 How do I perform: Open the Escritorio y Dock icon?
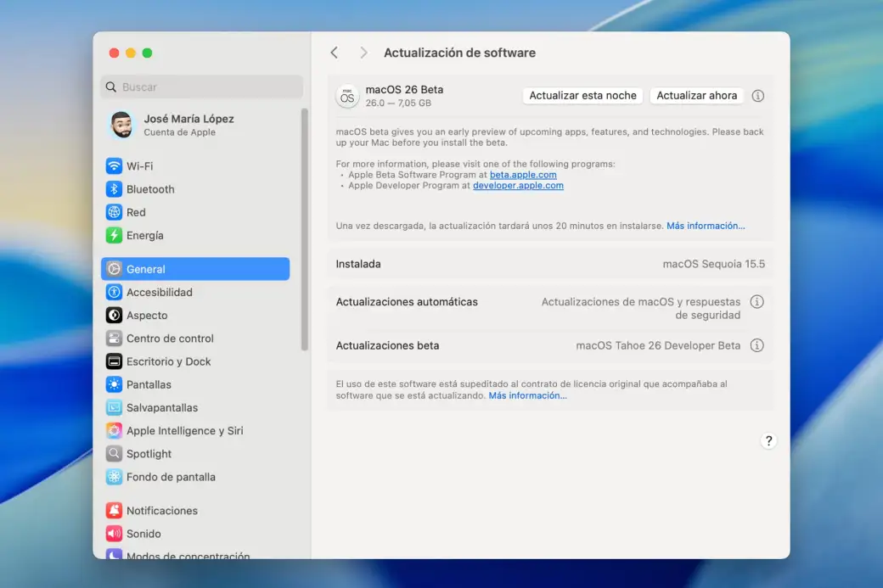[114, 361]
